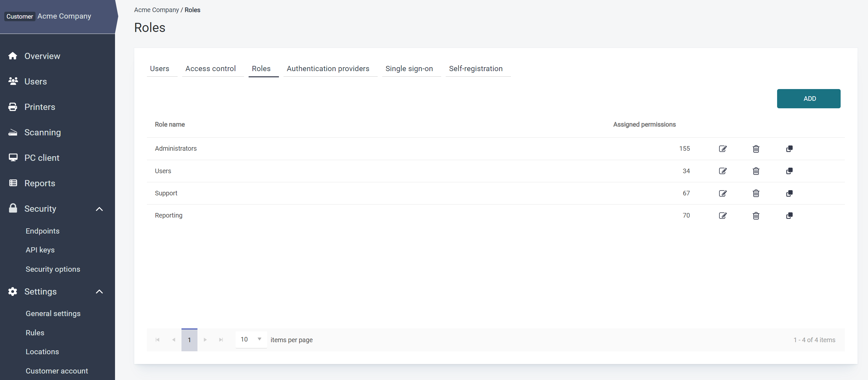Switch to the Access control tab
Image resolution: width=868 pixels, height=380 pixels.
210,68
